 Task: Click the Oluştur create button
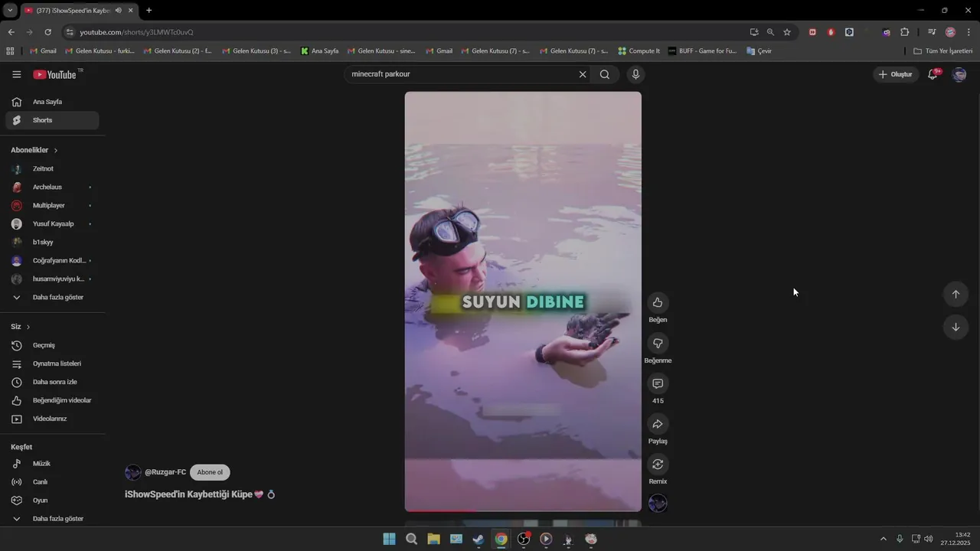point(896,74)
